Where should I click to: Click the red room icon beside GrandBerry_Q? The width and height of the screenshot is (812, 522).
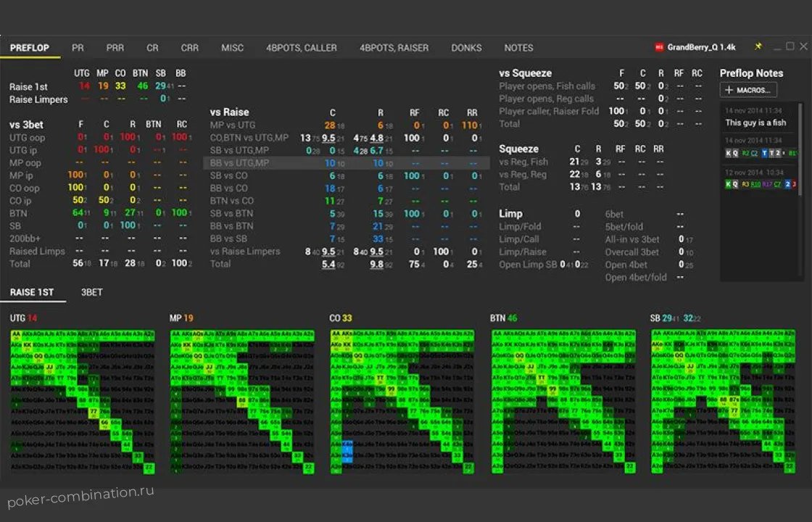pyautogui.click(x=659, y=48)
